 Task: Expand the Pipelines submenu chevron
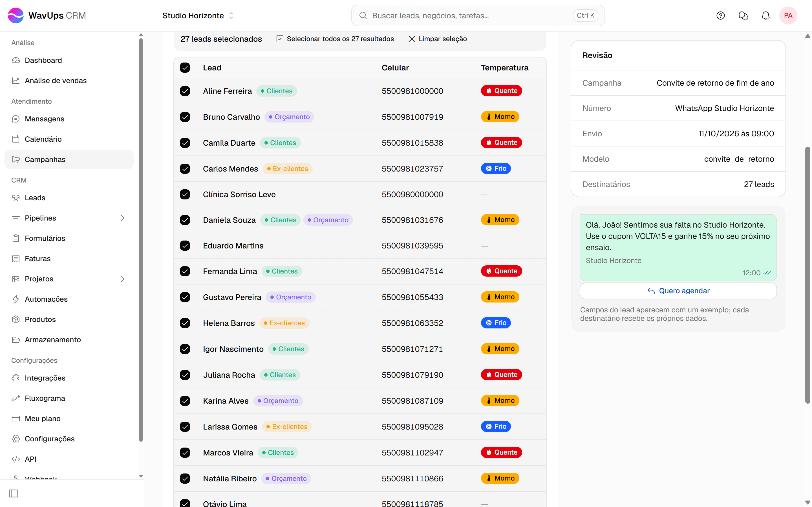click(x=122, y=218)
